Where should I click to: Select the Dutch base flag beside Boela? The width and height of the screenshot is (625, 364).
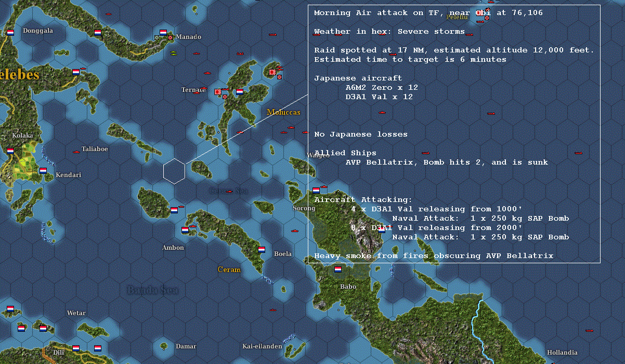tap(262, 249)
